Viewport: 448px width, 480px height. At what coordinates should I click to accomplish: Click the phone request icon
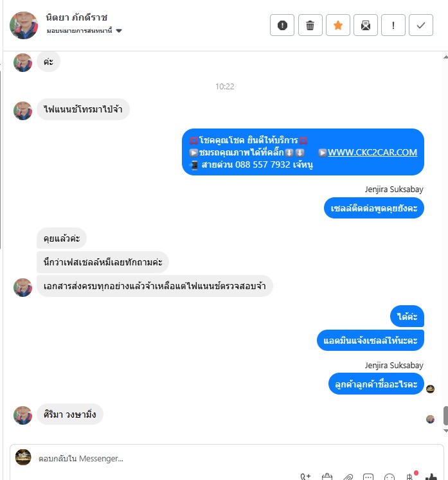pos(305,476)
